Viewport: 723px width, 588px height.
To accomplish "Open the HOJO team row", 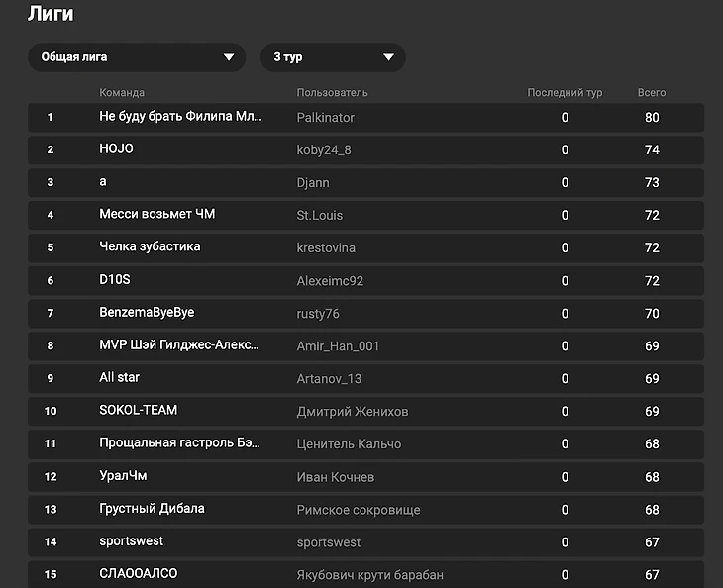I will click(x=116, y=149).
